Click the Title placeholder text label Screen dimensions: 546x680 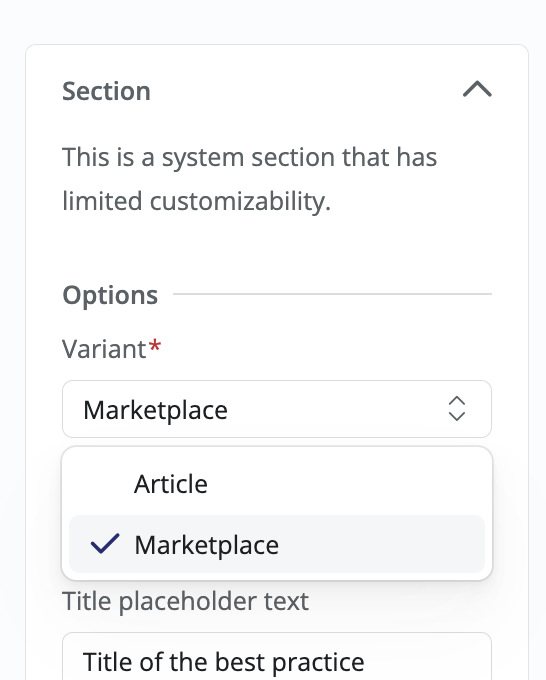(x=186, y=602)
